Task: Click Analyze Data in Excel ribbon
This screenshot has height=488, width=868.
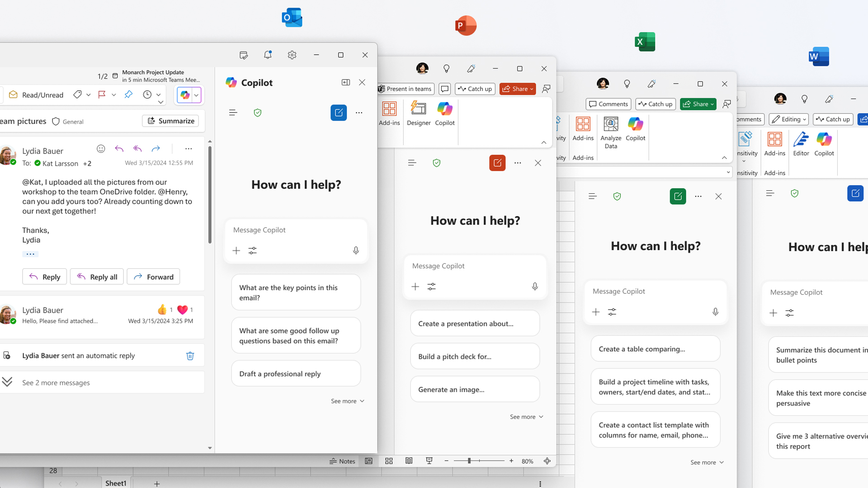Action: 611,132
